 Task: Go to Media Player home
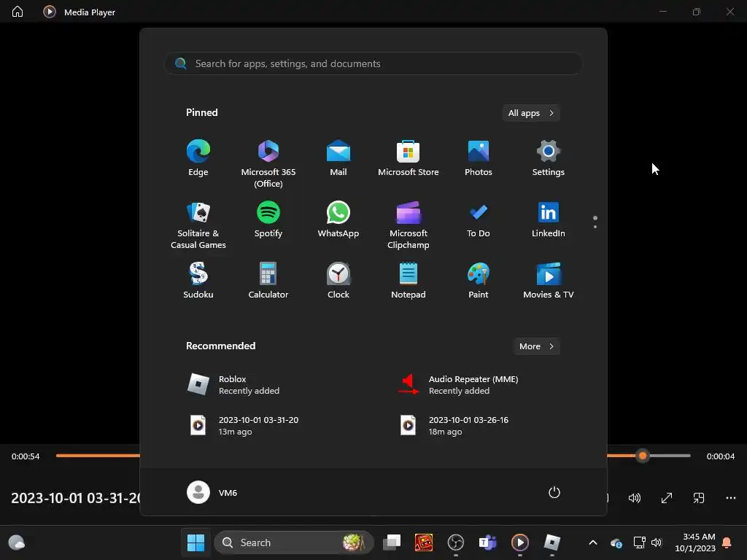[18, 12]
